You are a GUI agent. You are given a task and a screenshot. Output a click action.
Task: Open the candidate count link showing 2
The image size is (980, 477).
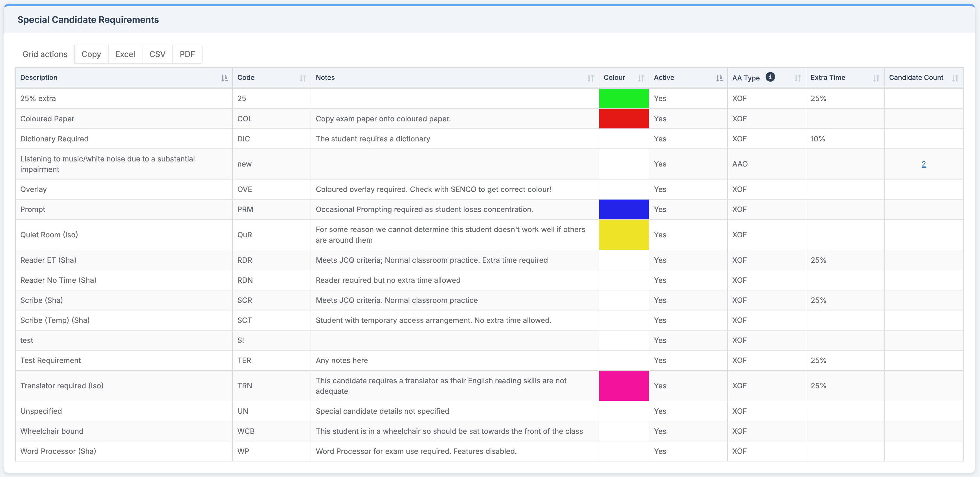pos(923,164)
